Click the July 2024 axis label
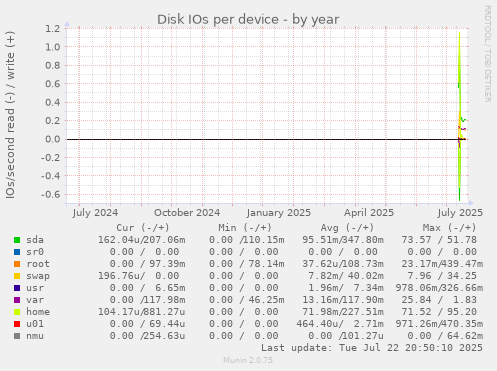497x371 pixels. 95,213
